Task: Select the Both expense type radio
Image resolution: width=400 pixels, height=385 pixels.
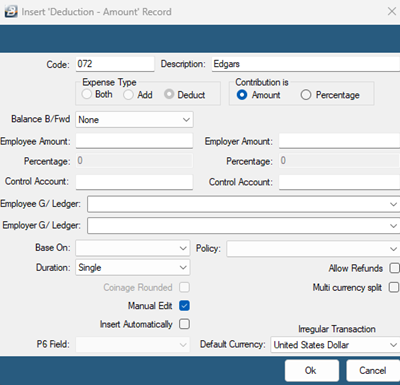Action: (87, 94)
